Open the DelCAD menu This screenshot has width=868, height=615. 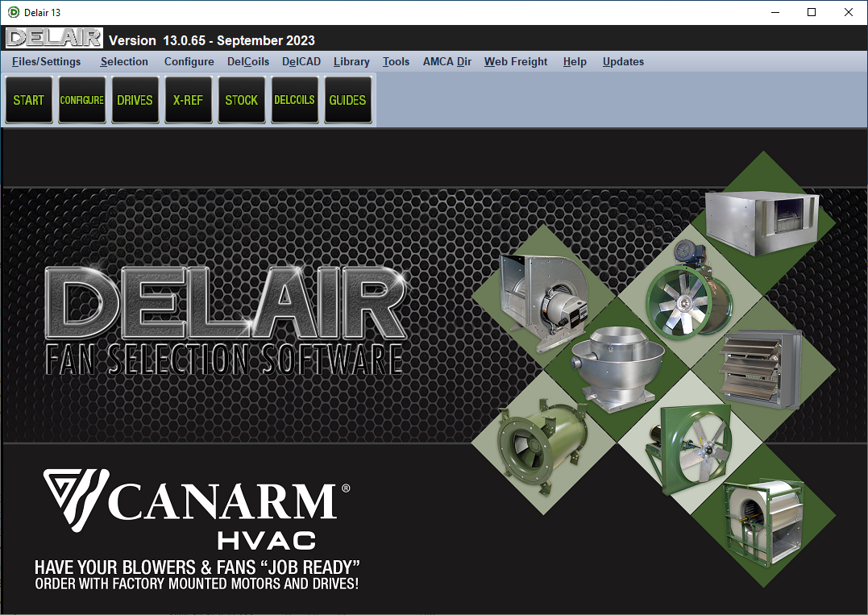[301, 61]
